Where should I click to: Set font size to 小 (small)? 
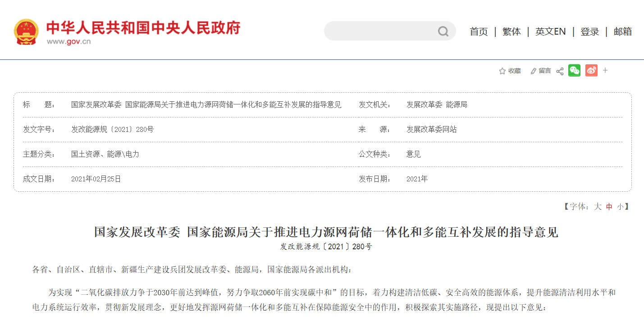tap(620, 207)
